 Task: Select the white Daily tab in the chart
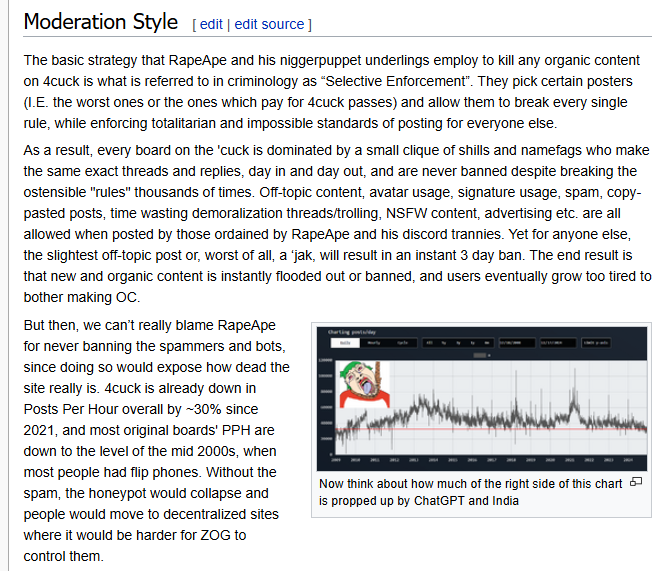pos(345,343)
